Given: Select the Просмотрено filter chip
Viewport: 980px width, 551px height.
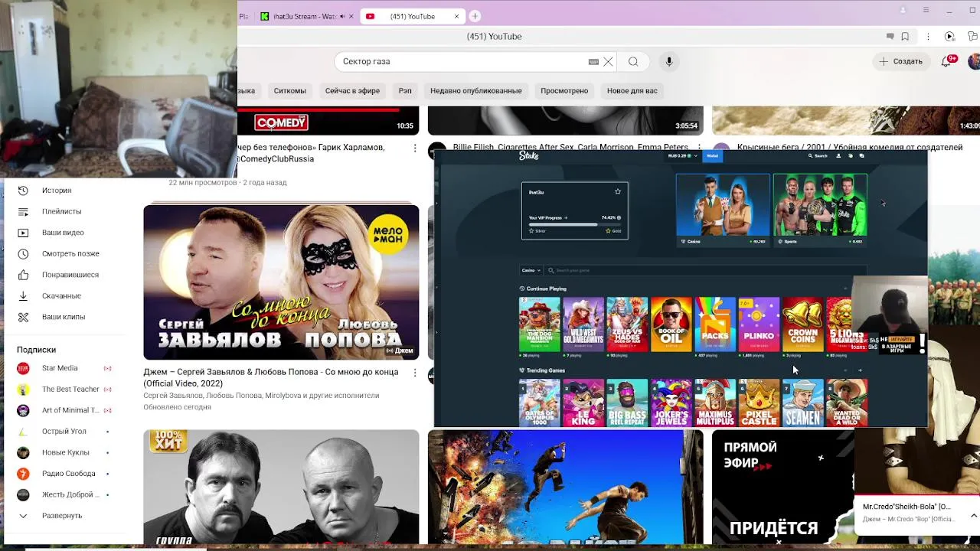Looking at the screenshot, I should tap(564, 91).
